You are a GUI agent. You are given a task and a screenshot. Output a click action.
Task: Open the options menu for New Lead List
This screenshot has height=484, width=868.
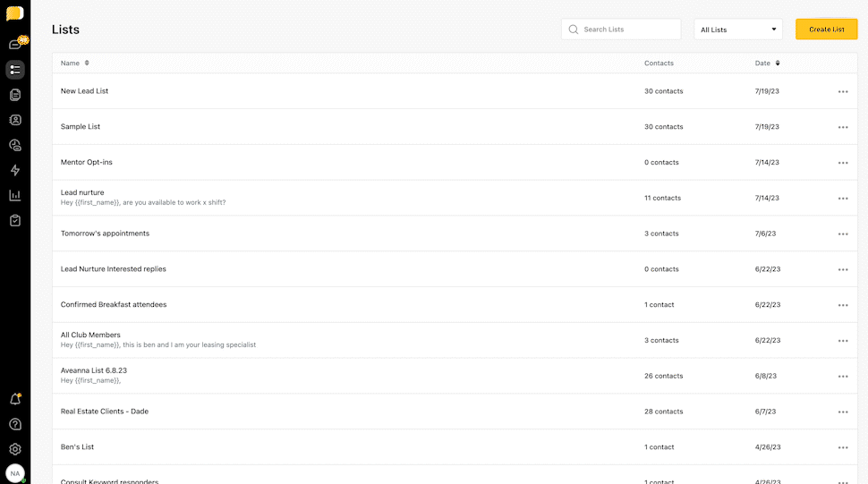pos(843,91)
